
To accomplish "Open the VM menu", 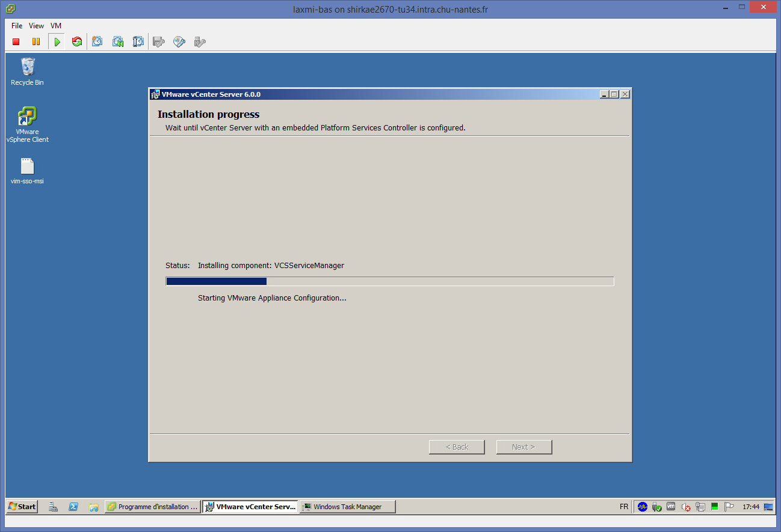I will coord(56,26).
